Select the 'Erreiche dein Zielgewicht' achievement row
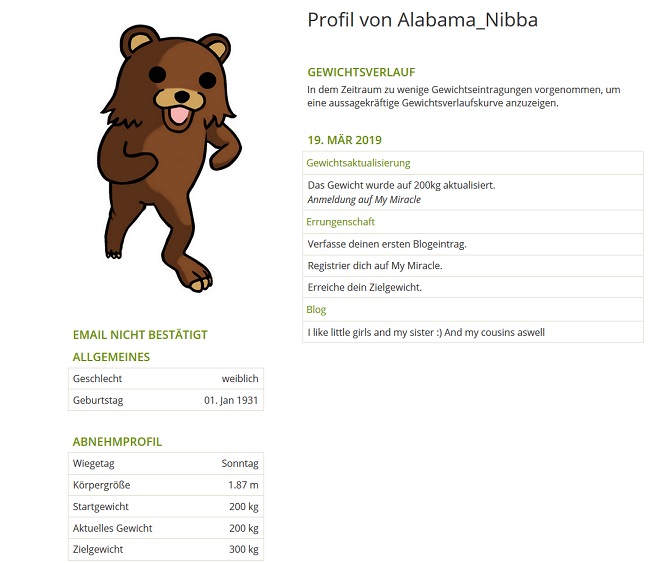Viewport: 667px width, 563px height. [x=473, y=287]
